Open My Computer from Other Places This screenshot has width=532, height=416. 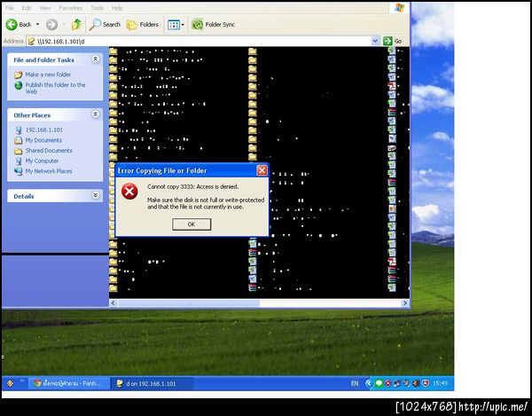(x=42, y=161)
